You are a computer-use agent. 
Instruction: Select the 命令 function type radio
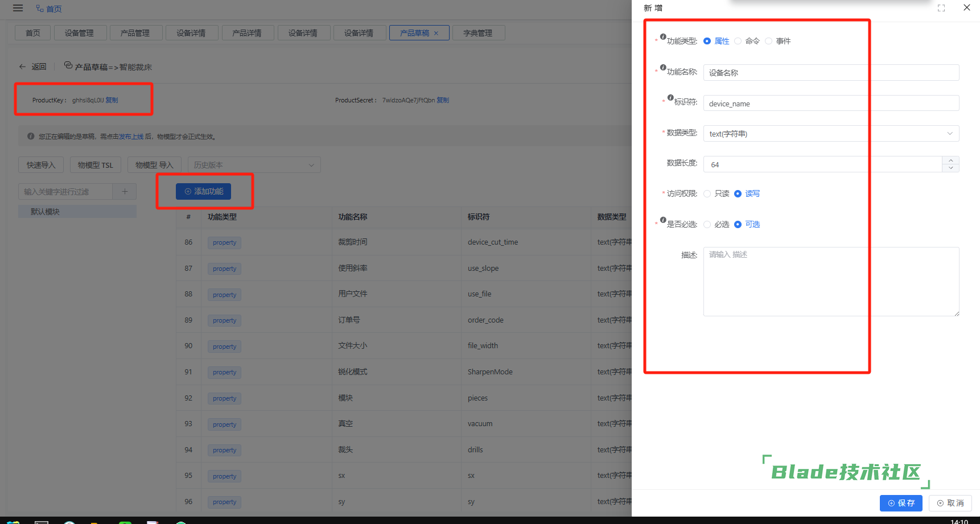738,41
